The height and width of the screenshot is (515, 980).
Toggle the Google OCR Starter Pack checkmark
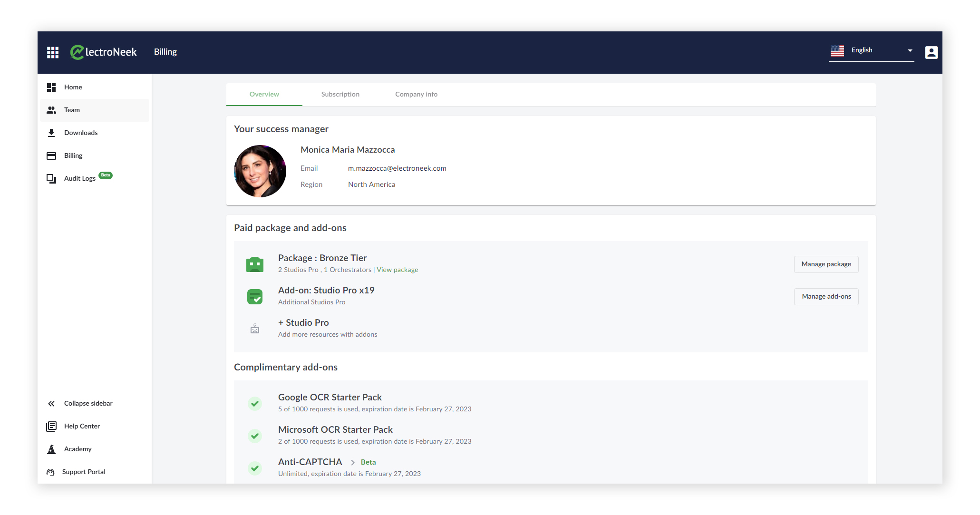(x=255, y=402)
